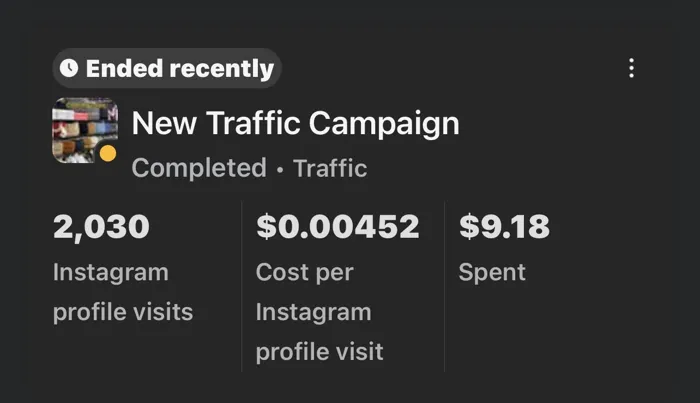Click the Instagram profile visits label
This screenshot has height=403, width=700.
pos(122,292)
